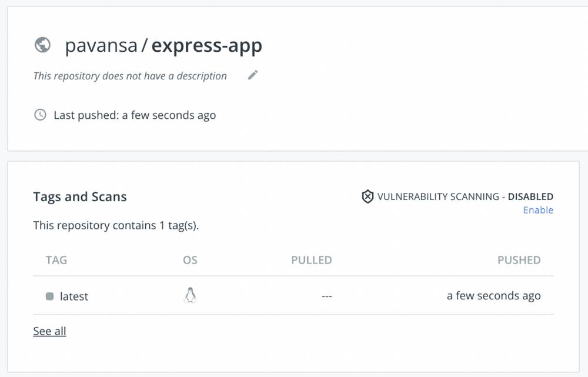Select the Tags and Scans heading

click(80, 196)
